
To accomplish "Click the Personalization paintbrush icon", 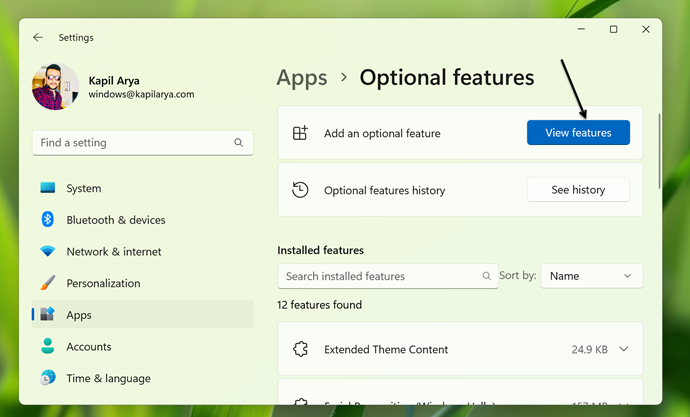I will (x=48, y=283).
